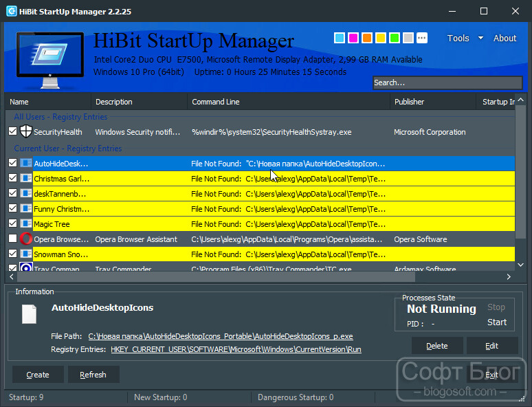Click the New Startup: 0 status
The height and width of the screenshot is (407, 532).
click(x=160, y=397)
